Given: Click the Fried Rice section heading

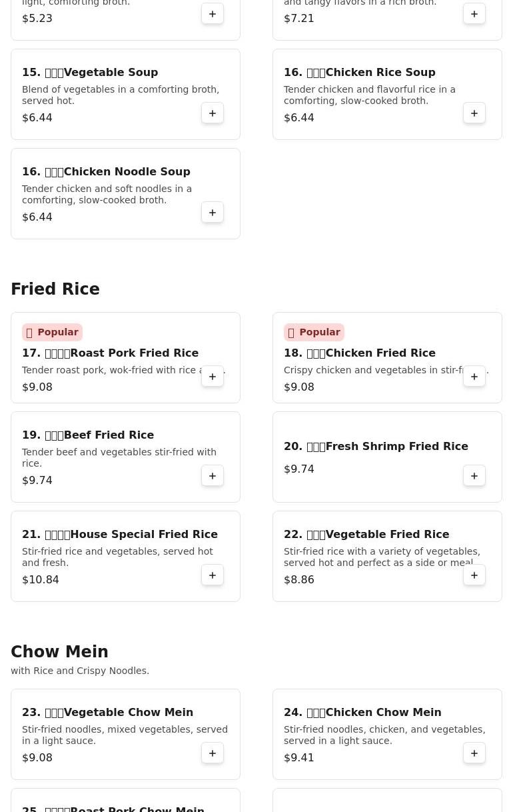Looking at the screenshot, I should 55,289.
